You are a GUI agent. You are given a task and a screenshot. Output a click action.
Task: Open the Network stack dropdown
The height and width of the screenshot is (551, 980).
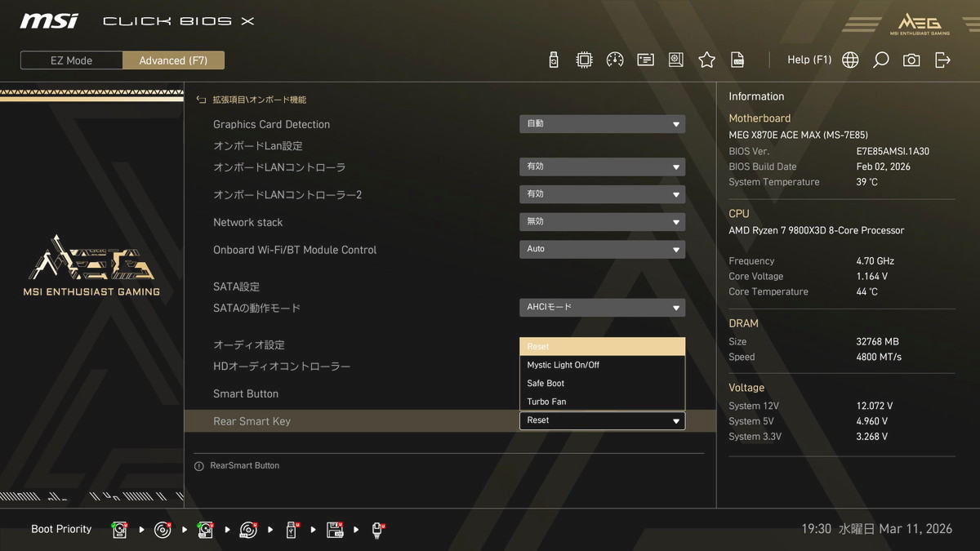[x=602, y=222]
